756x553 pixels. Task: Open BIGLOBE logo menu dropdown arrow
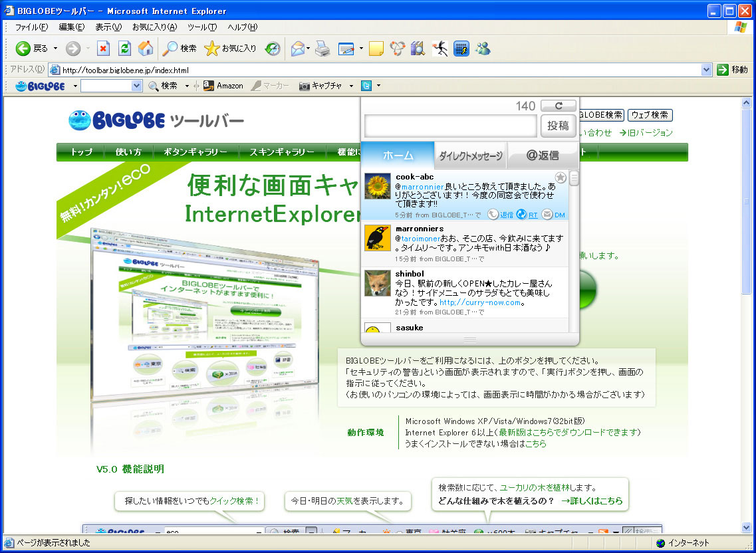(75, 86)
